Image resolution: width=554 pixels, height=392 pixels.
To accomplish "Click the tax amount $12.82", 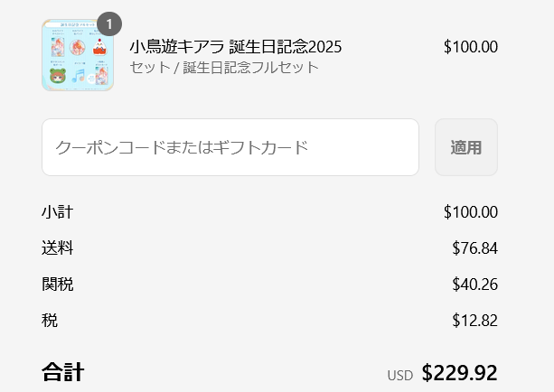I will coord(474,321).
